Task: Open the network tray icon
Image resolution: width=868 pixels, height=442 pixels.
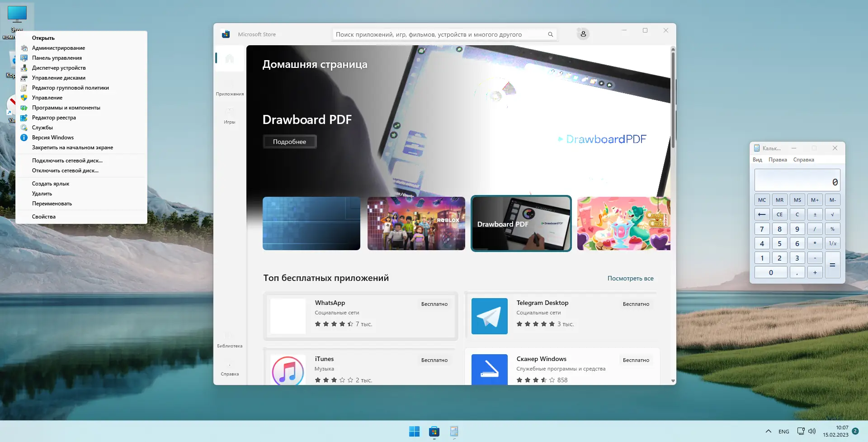Action: point(801,431)
